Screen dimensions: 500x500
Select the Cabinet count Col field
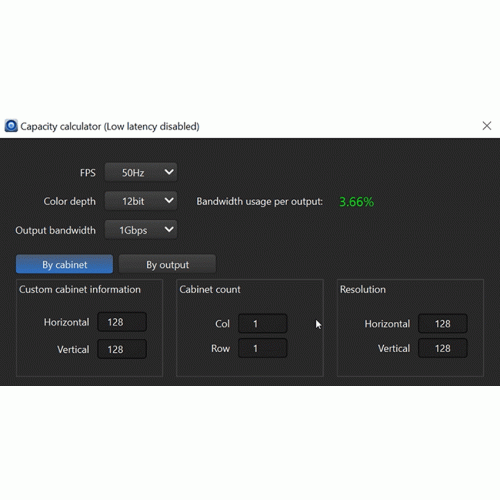[x=263, y=324]
